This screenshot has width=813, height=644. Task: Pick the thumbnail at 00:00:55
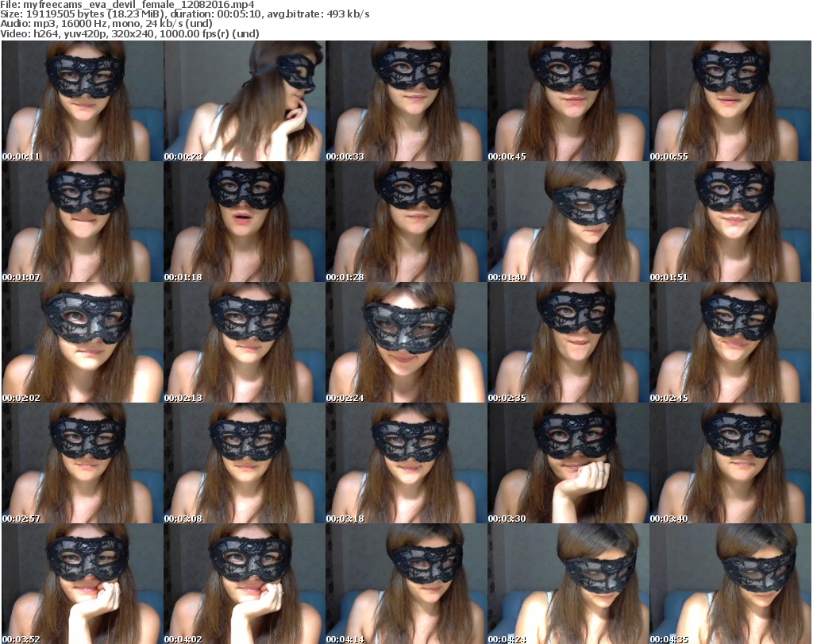coord(730,101)
